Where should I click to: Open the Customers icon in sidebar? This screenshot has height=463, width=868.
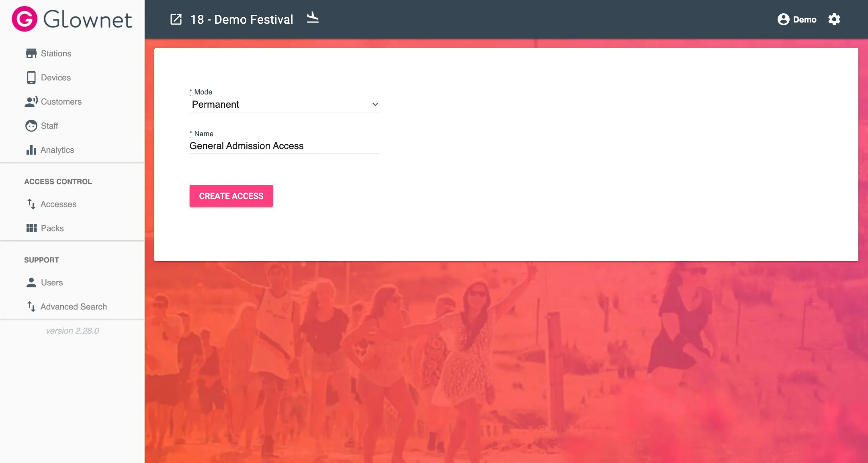tap(31, 102)
